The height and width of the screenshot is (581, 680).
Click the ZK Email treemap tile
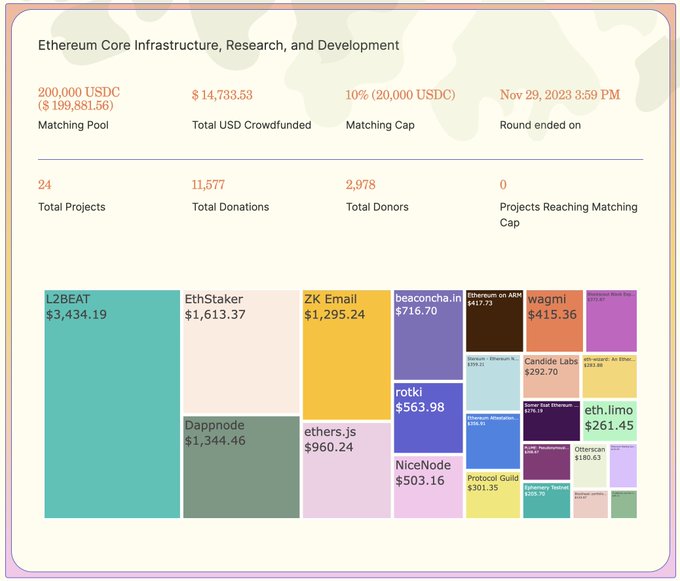pyautogui.click(x=347, y=355)
